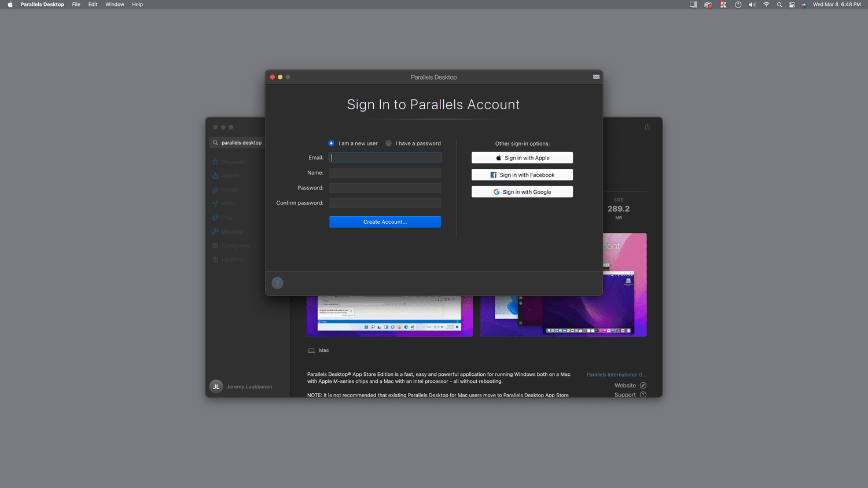Choose Sign in with Facebook
Image resolution: width=868 pixels, height=488 pixels.
point(522,175)
